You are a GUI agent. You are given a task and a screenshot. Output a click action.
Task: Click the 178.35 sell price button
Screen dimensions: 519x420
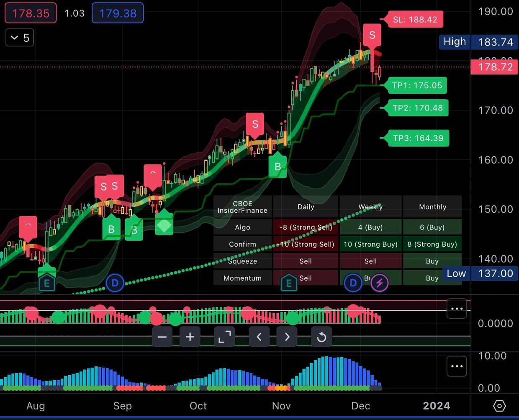(31, 13)
